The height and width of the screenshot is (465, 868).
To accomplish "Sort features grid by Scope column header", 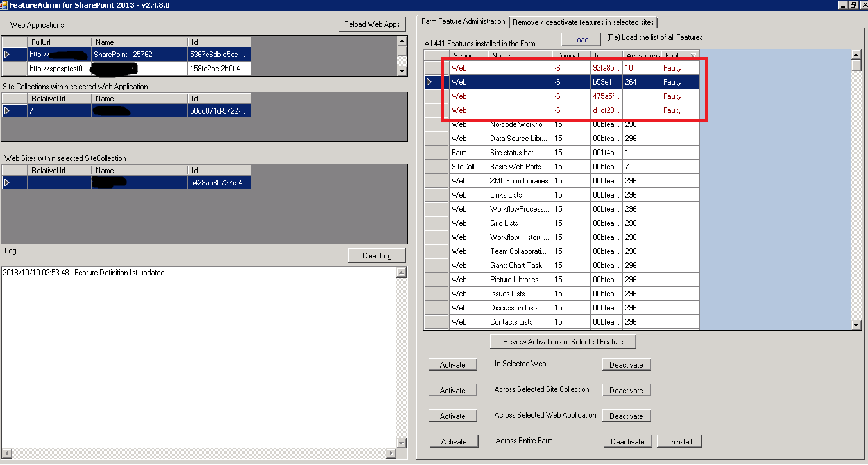I will point(468,55).
